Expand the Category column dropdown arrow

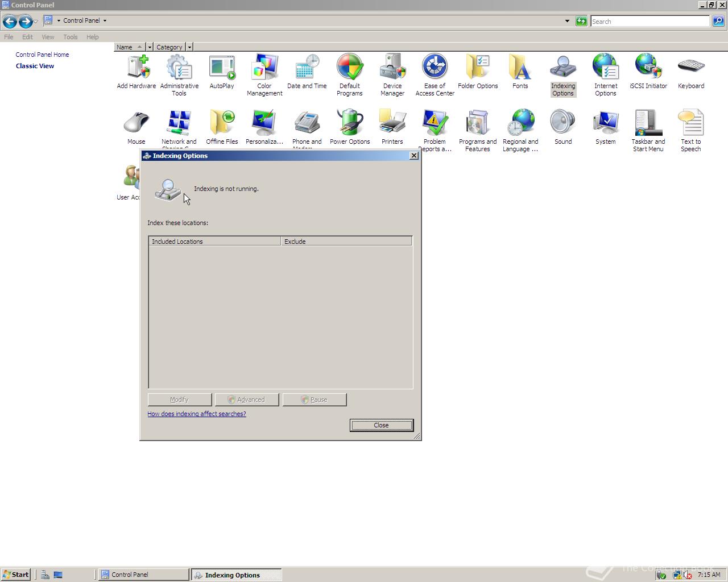pyautogui.click(x=189, y=47)
